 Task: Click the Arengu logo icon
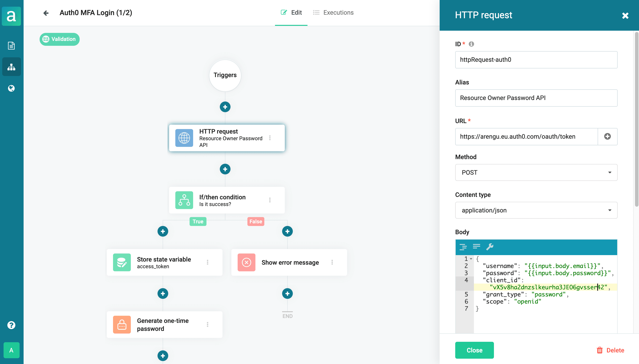point(11,16)
